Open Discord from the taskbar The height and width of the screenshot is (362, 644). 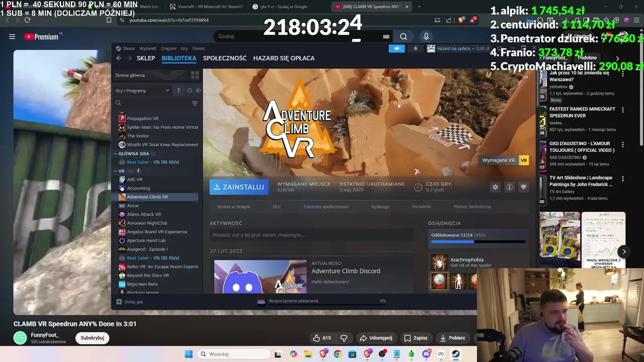pyautogui.click(x=427, y=354)
